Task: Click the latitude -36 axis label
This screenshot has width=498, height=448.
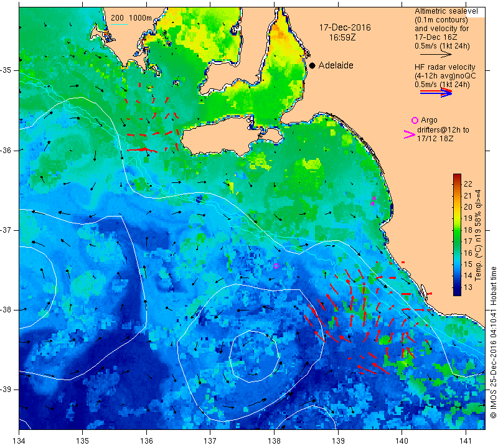Action: [x=6, y=150]
